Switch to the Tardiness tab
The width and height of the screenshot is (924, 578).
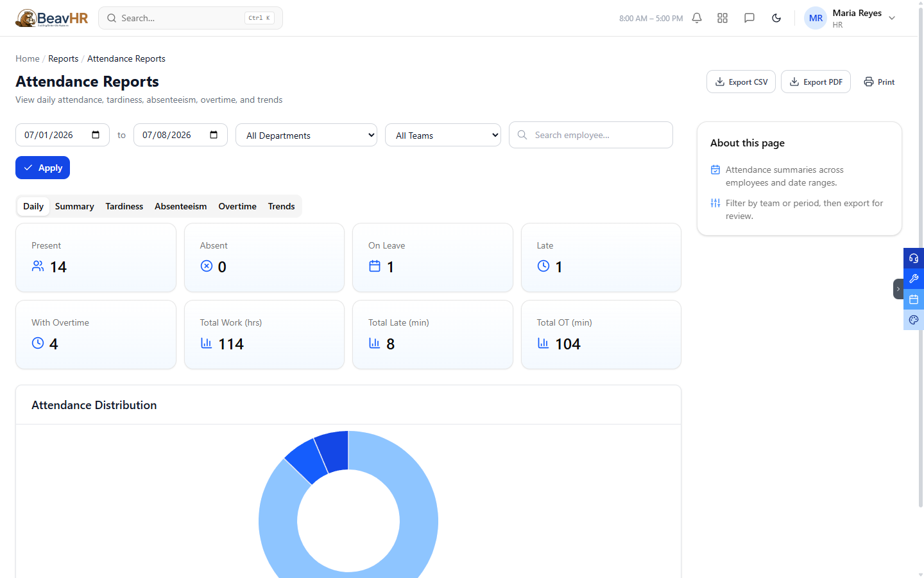point(124,206)
